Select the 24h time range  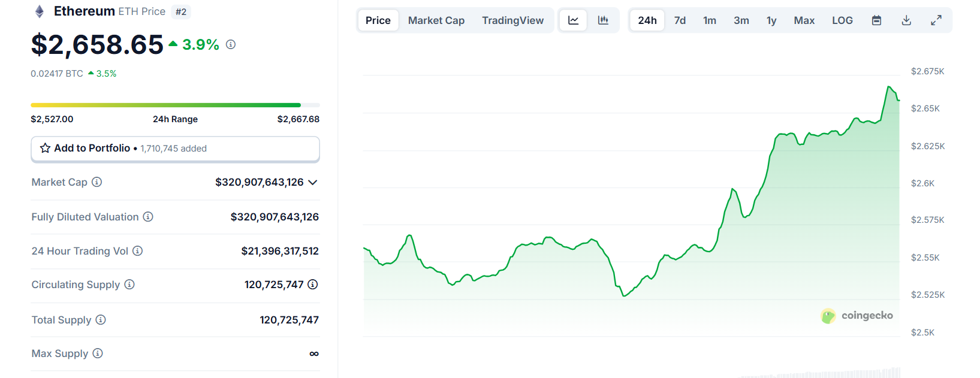(x=647, y=20)
